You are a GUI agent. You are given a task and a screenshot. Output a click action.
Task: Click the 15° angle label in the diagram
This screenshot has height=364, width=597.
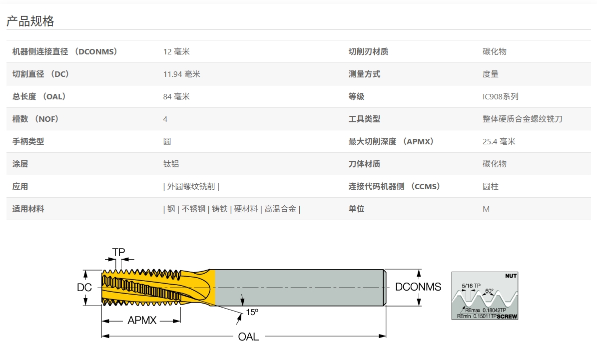pyautogui.click(x=252, y=312)
